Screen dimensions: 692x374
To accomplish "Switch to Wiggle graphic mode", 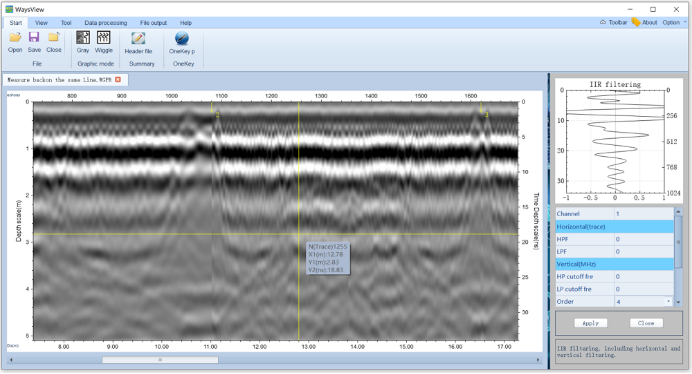I will click(x=104, y=42).
